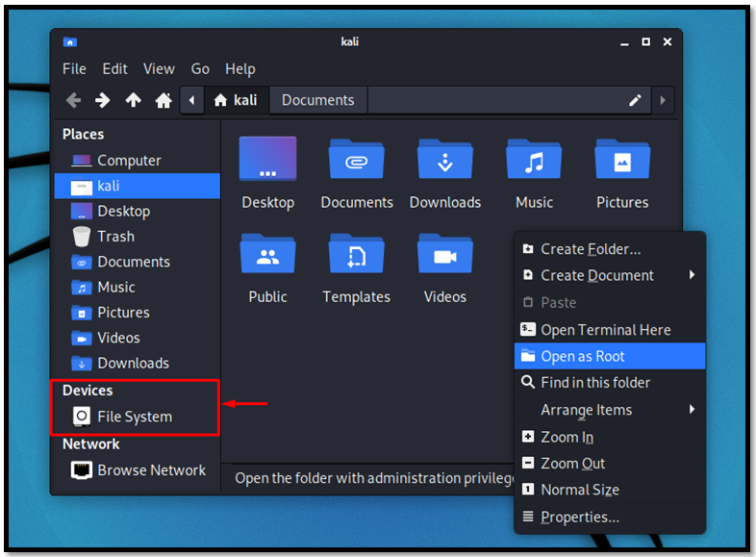Viewport: 756px width, 557px height.
Task: Click the pencil icon to edit location
Action: pos(635,100)
